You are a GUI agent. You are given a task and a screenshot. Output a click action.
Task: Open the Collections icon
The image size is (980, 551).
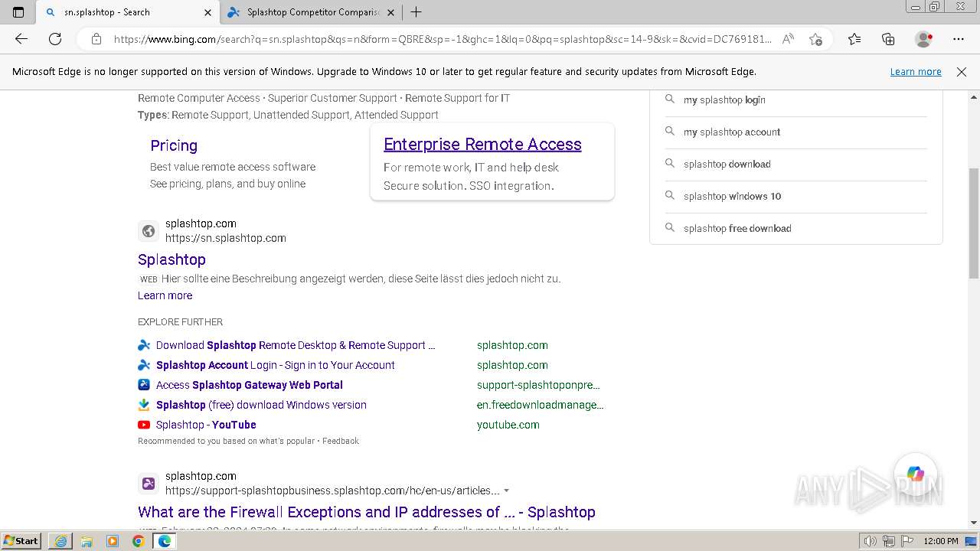click(888, 39)
